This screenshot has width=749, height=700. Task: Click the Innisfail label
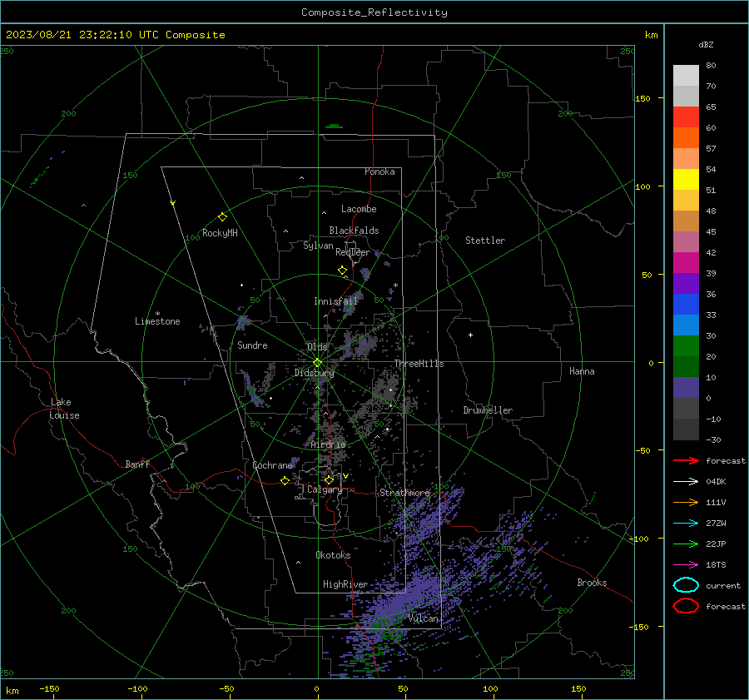pyautogui.click(x=335, y=301)
